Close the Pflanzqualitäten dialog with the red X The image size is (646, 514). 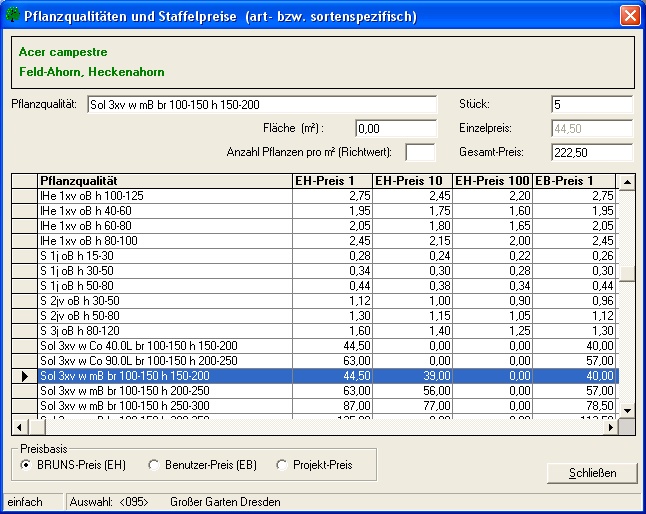(x=630, y=16)
